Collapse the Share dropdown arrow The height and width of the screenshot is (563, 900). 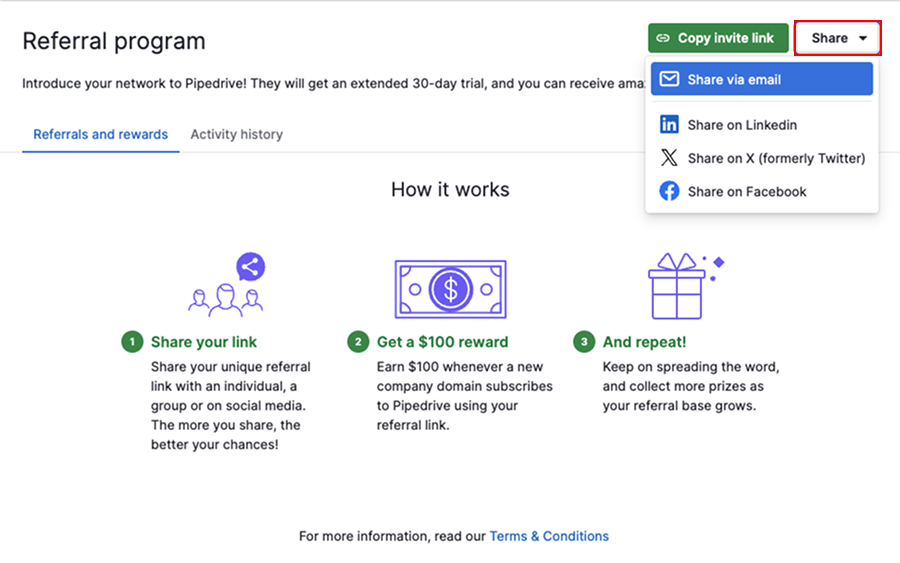pos(863,38)
